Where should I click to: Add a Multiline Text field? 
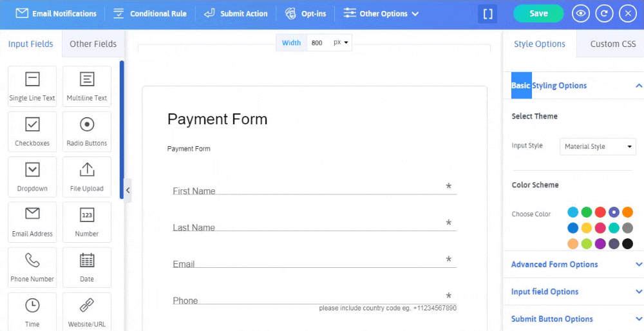click(x=87, y=86)
